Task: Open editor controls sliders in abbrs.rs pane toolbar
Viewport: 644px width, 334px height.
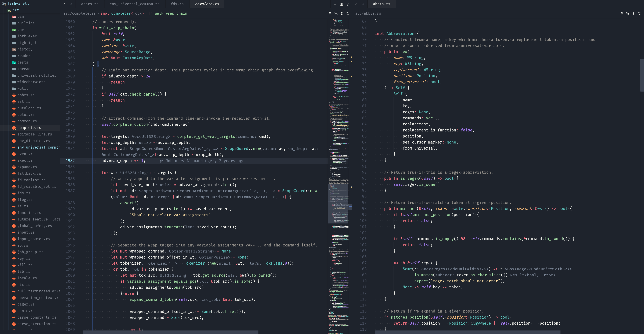Action: coord(639,14)
